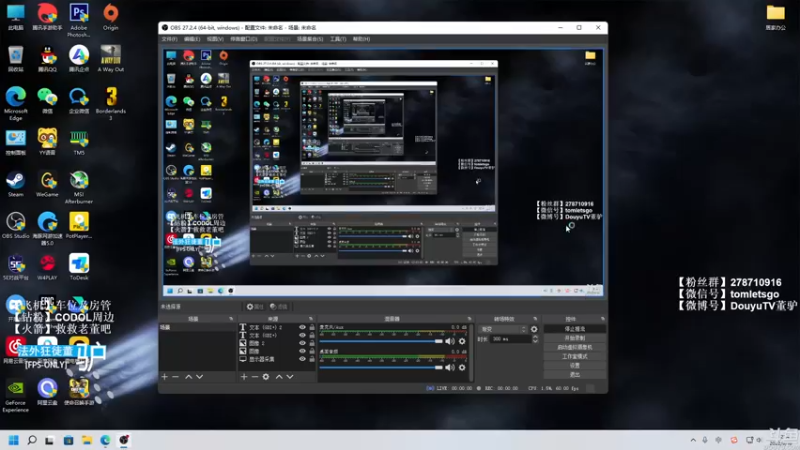Toggle lock on 文本 (GDI+) 2 source
The width and height of the screenshot is (800, 450).
[312, 328]
